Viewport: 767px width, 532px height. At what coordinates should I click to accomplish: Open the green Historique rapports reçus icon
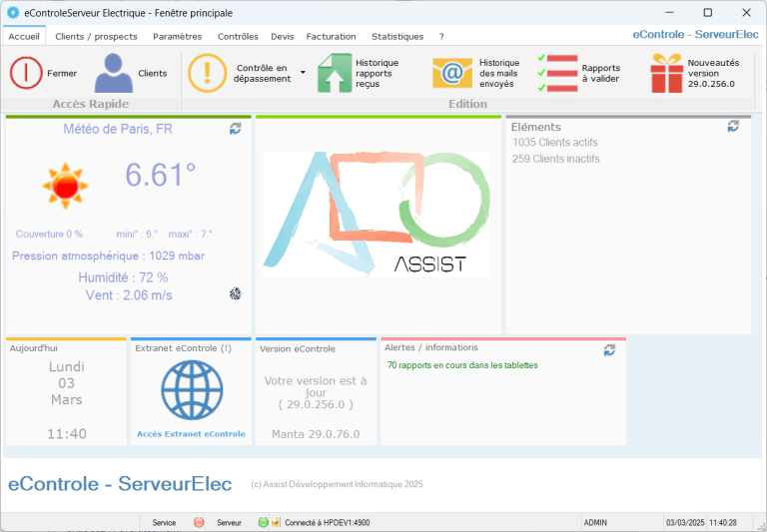[335, 73]
